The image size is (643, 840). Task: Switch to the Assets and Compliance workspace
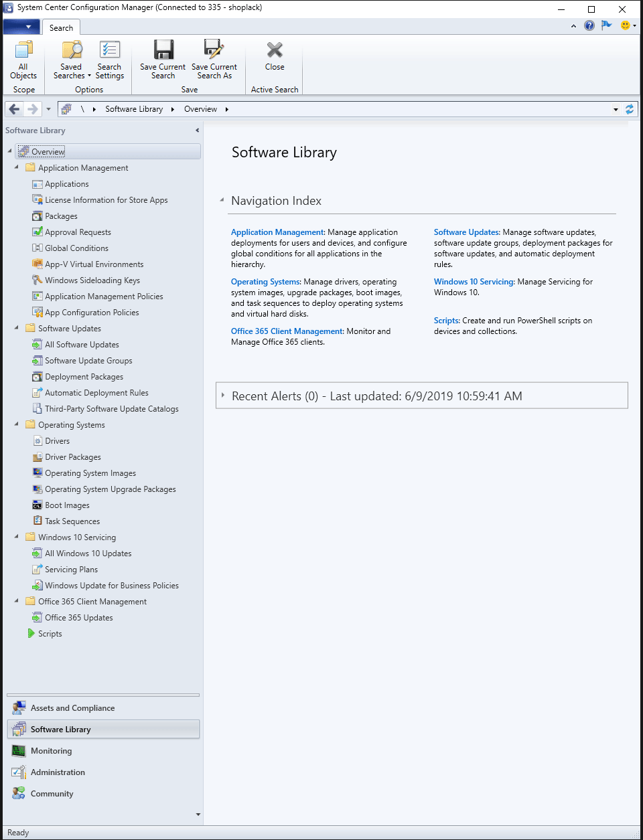coord(103,708)
